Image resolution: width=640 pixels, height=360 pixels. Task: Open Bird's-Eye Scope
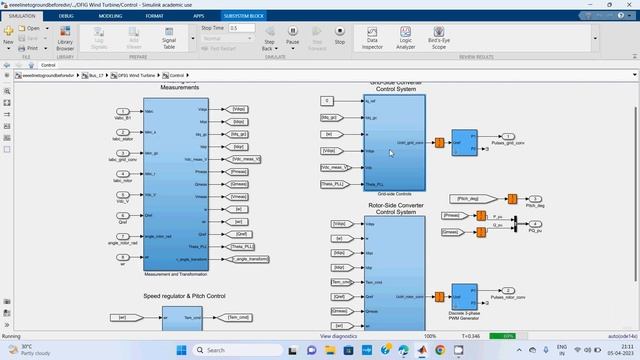pos(439,38)
